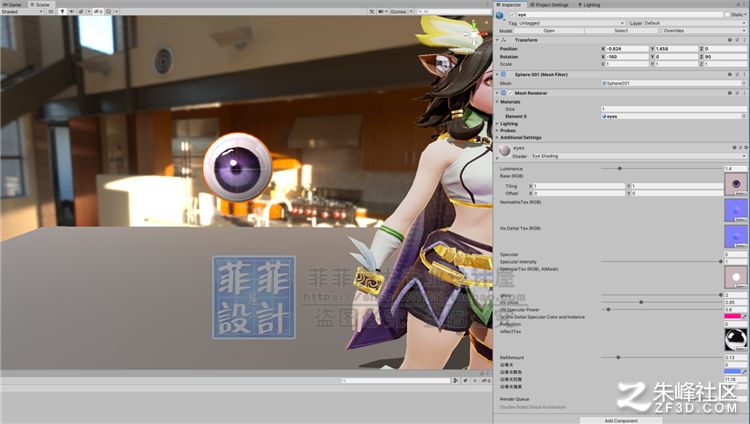The height and width of the screenshot is (424, 750).
Task: Collapse Transform component foldout
Action: [497, 40]
